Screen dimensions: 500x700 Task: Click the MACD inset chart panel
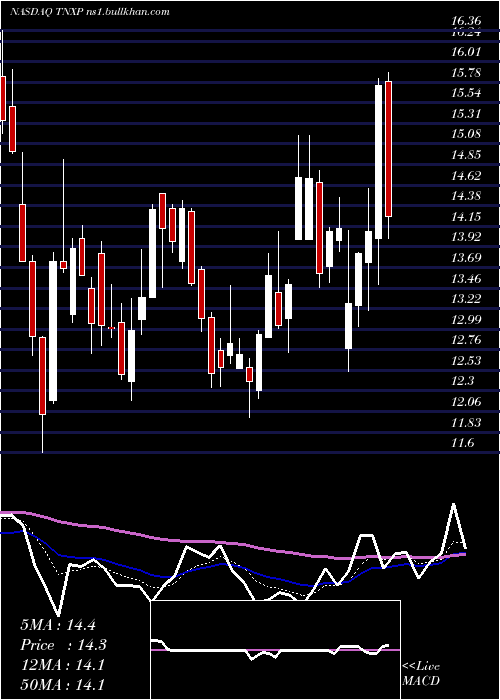point(275,650)
